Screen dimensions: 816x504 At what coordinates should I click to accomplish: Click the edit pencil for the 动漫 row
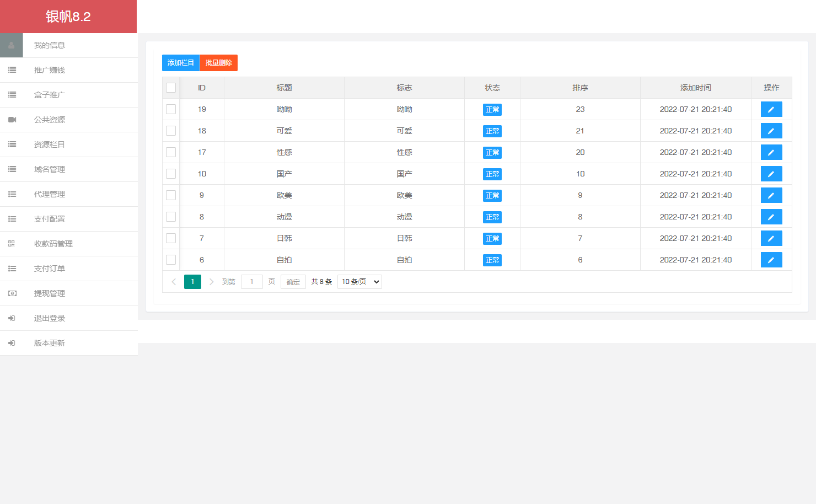(x=771, y=217)
